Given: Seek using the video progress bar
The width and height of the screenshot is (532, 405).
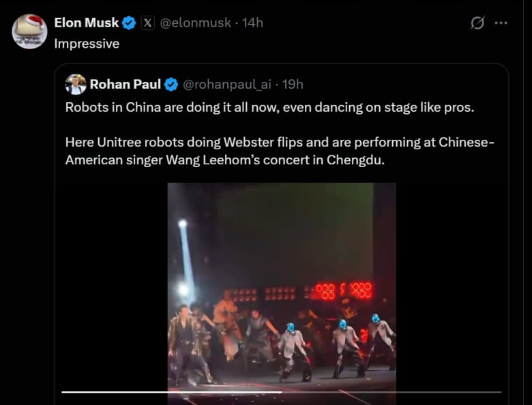Looking at the screenshot, I should tap(282, 392).
